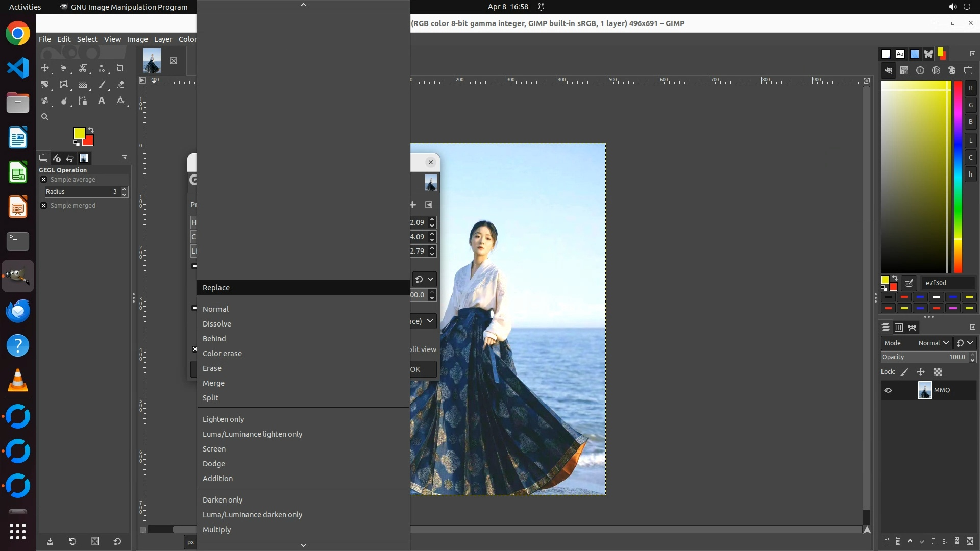Hide the MMQ layer with eye icon
This screenshot has height=551, width=980.
coord(888,390)
